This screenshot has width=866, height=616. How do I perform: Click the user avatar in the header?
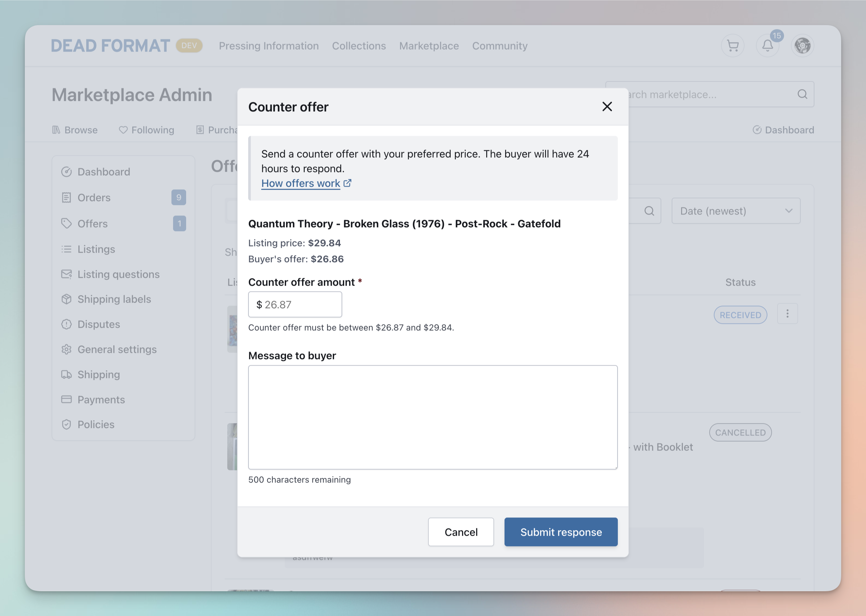[x=803, y=45]
